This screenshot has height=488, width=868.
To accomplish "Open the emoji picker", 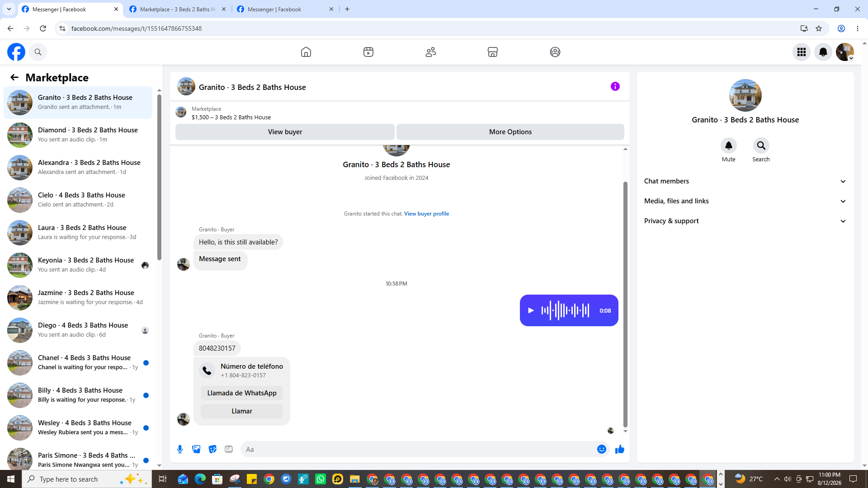I will coord(602,449).
